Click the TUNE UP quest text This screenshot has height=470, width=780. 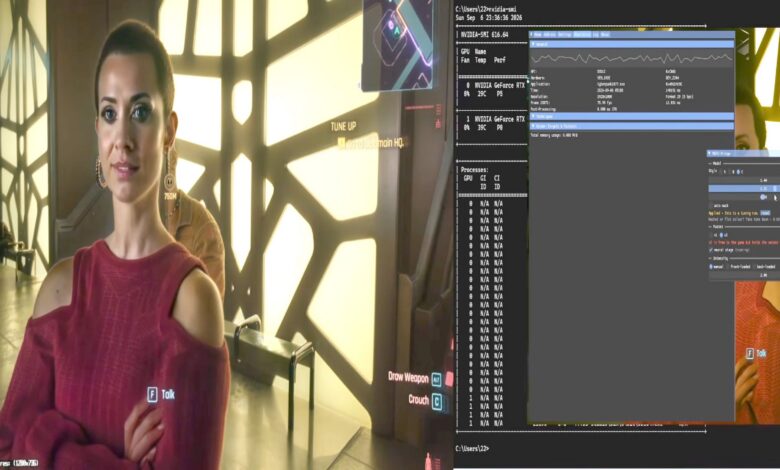(x=343, y=127)
